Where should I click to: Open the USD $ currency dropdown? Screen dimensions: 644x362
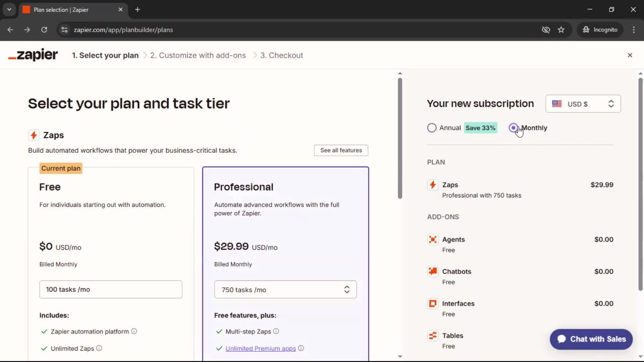point(583,104)
